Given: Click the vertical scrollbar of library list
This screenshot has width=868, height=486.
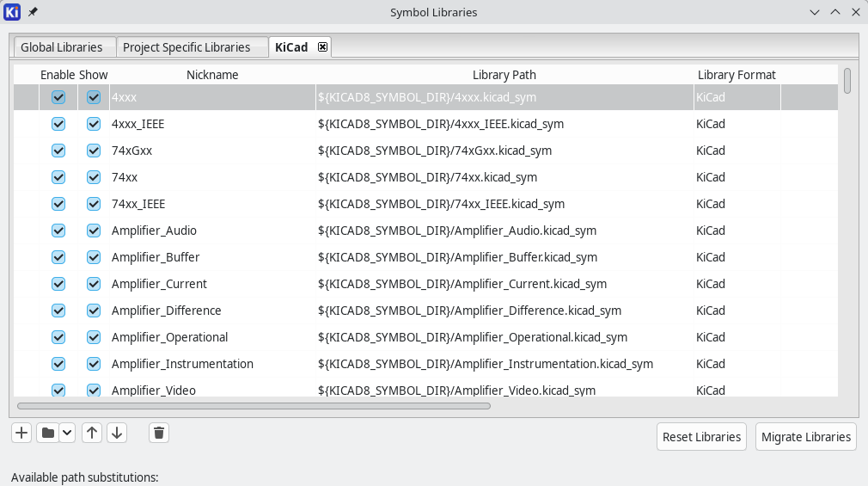Looking at the screenshot, I should tap(847, 81).
